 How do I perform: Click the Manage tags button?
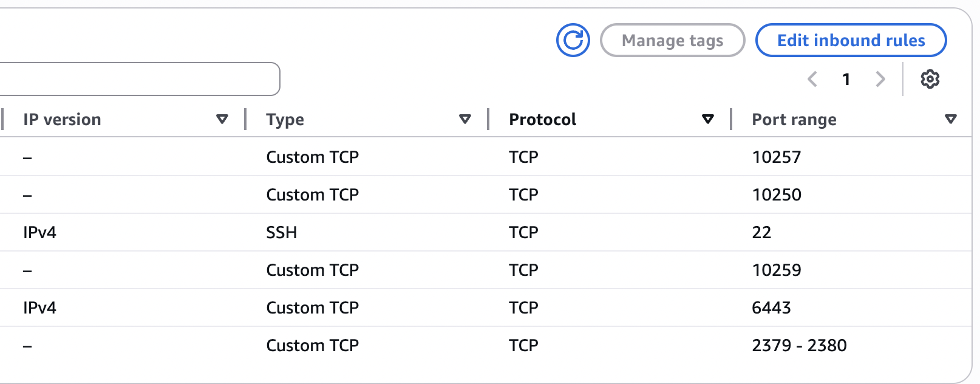coord(672,40)
